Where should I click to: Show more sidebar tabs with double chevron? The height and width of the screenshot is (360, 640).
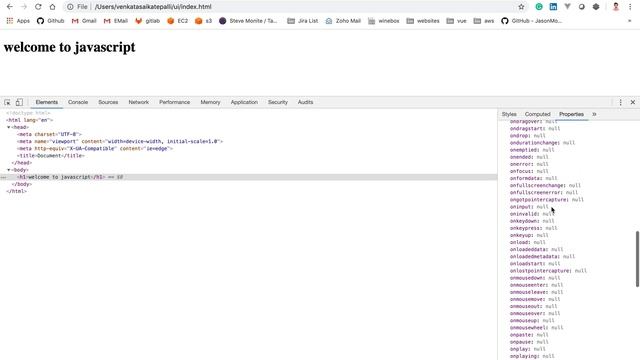(594, 114)
